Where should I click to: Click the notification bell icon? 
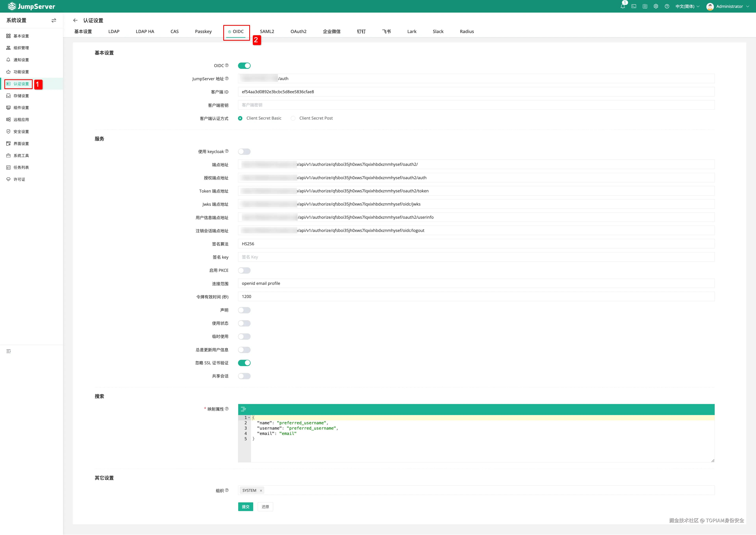(x=623, y=6)
